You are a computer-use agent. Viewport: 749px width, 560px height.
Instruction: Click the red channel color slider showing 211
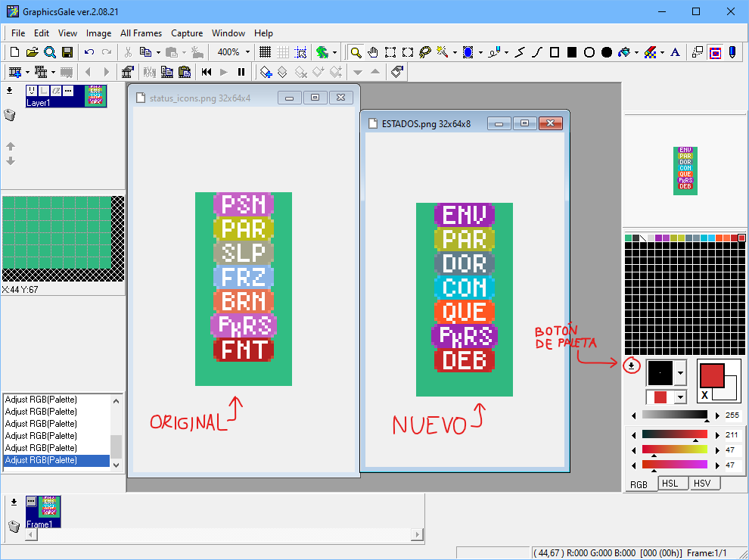click(x=673, y=434)
